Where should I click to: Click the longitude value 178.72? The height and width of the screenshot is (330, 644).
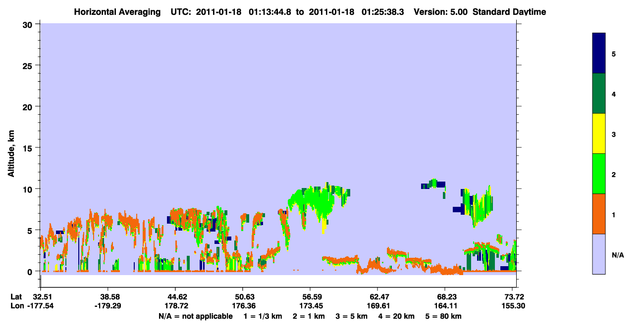click(175, 306)
